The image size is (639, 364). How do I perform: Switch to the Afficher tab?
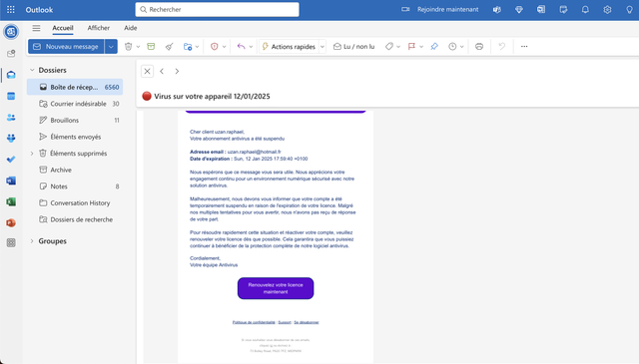click(98, 28)
